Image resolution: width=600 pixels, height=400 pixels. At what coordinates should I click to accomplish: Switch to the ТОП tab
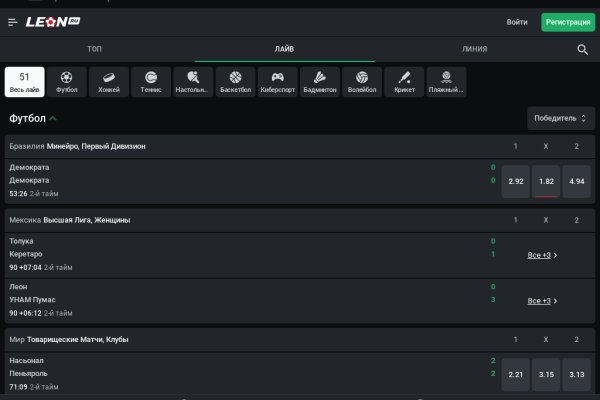pyautogui.click(x=94, y=49)
